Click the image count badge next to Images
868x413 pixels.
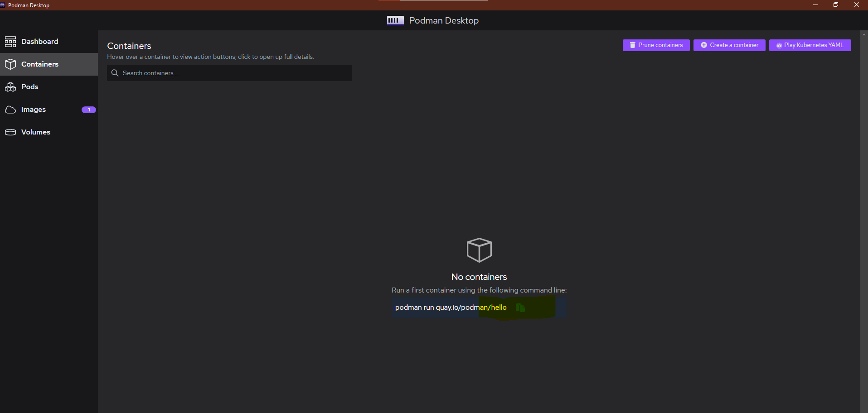88,110
